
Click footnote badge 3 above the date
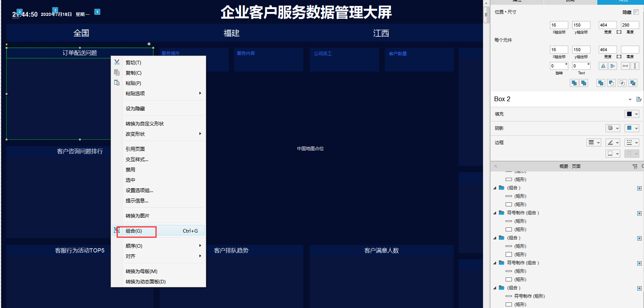click(x=55, y=10)
